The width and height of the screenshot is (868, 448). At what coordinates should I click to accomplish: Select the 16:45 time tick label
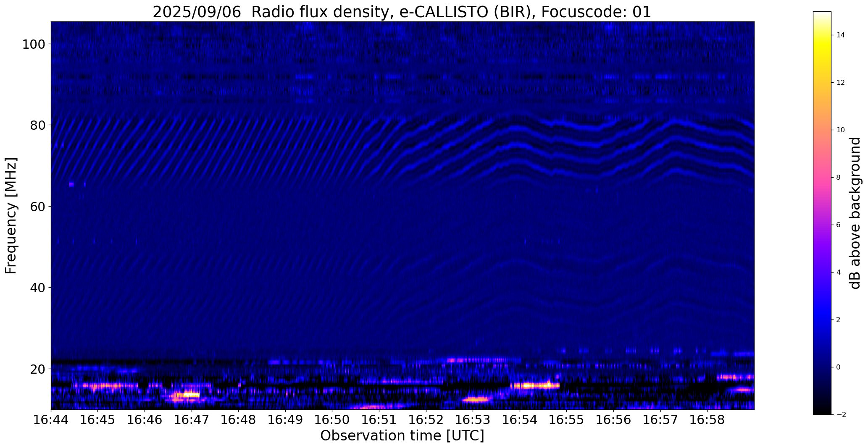pos(97,419)
